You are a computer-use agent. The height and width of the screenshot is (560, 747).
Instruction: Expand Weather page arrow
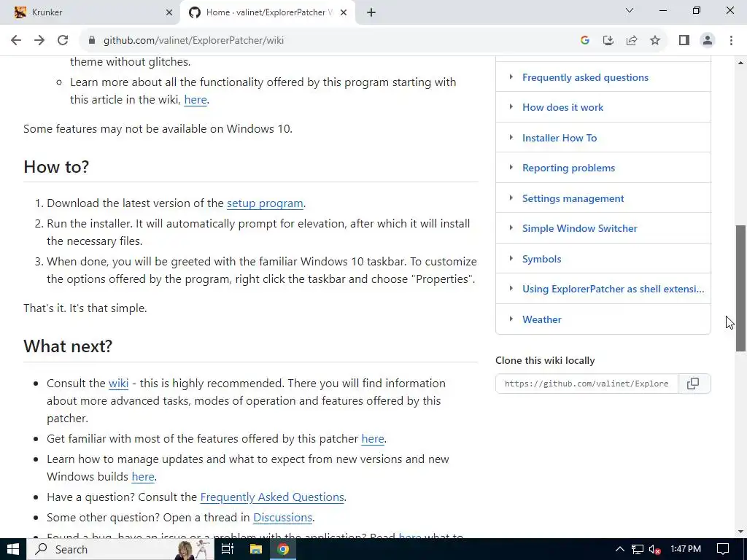pos(511,319)
